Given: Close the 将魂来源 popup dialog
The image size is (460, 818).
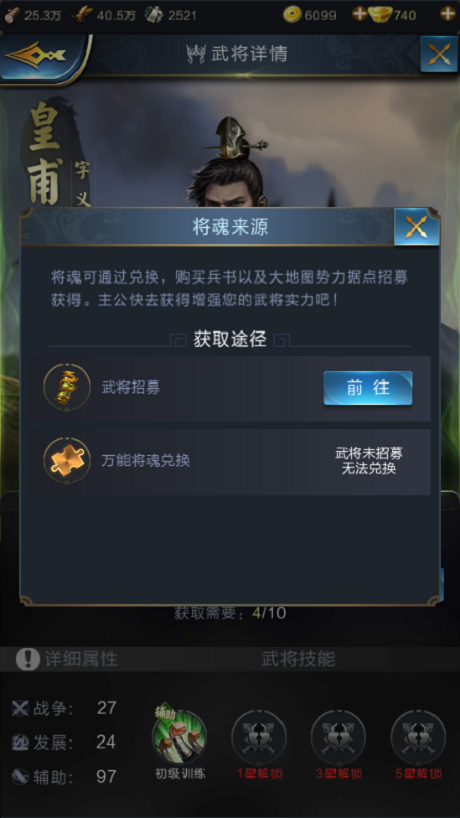Looking at the screenshot, I should point(417,226).
